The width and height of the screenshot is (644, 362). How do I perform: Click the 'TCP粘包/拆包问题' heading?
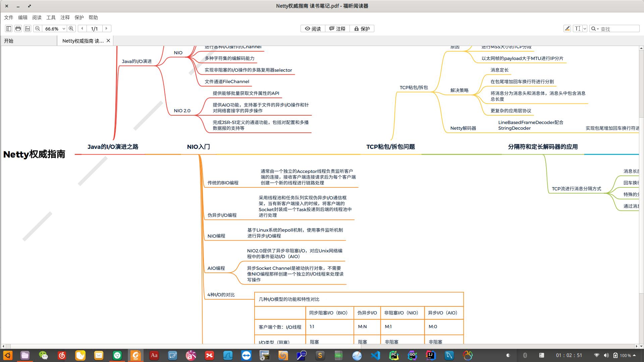click(390, 147)
